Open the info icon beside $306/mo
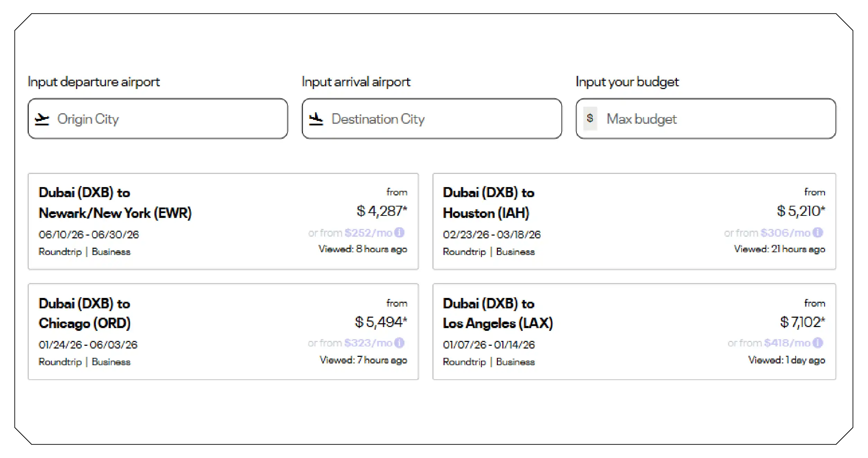Image resolution: width=868 pixels, height=458 pixels. (817, 232)
